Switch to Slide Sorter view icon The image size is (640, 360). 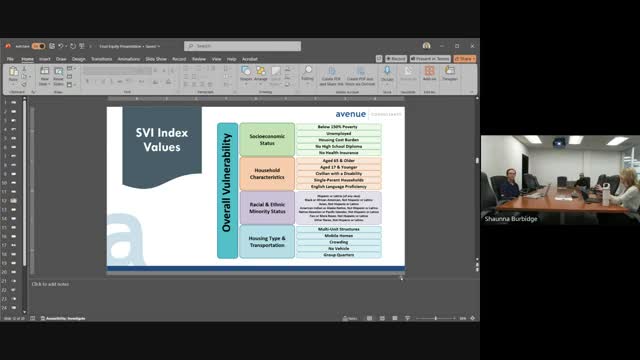(x=382, y=318)
